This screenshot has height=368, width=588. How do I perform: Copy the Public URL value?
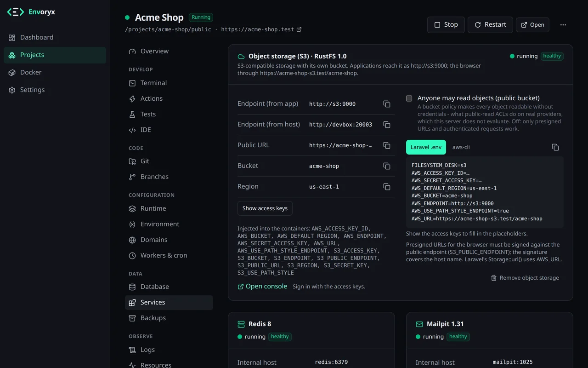coord(387,145)
